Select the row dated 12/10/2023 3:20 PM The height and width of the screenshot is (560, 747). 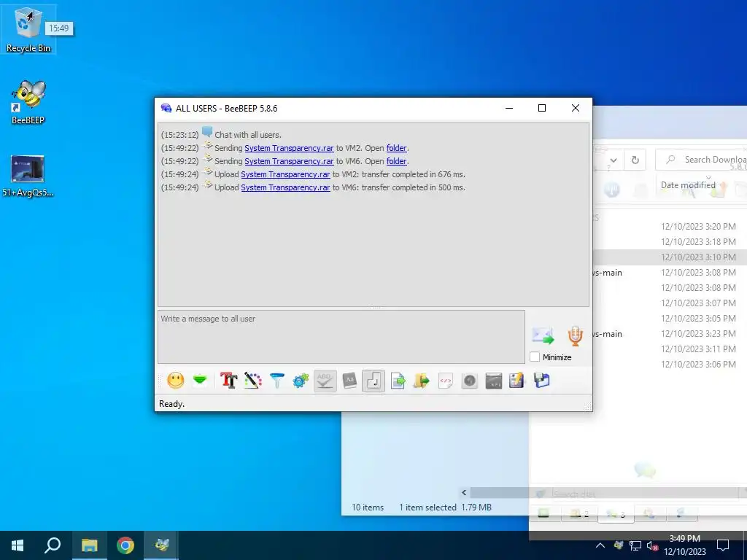pos(670,227)
